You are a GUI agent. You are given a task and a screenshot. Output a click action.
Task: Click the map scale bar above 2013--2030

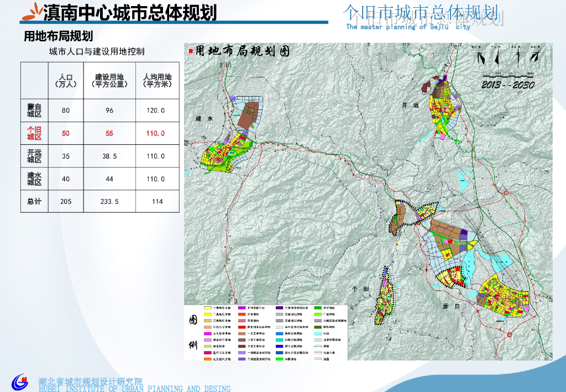click(x=508, y=74)
